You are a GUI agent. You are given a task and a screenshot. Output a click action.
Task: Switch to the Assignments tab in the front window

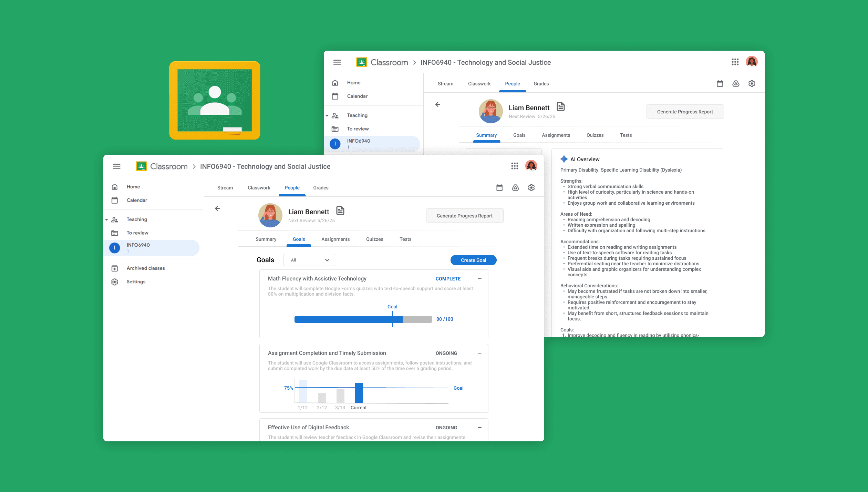coord(335,239)
